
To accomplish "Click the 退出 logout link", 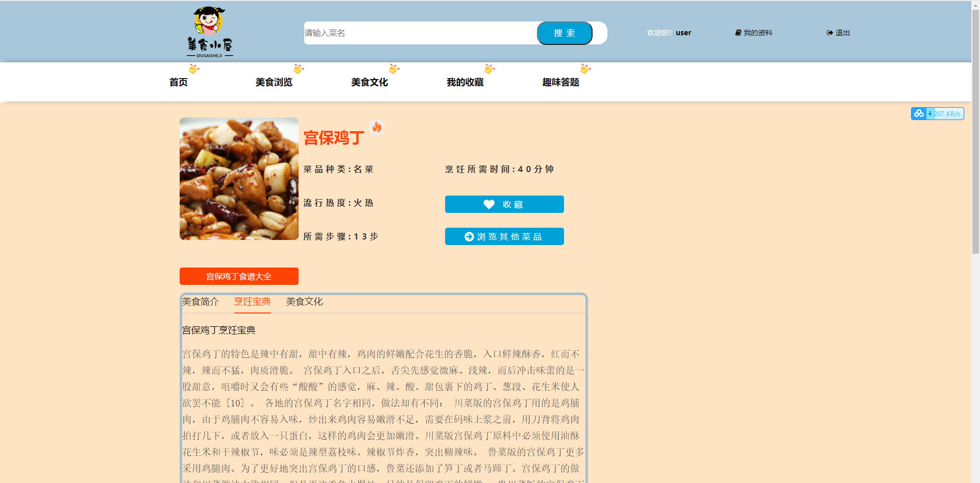I will tap(841, 32).
